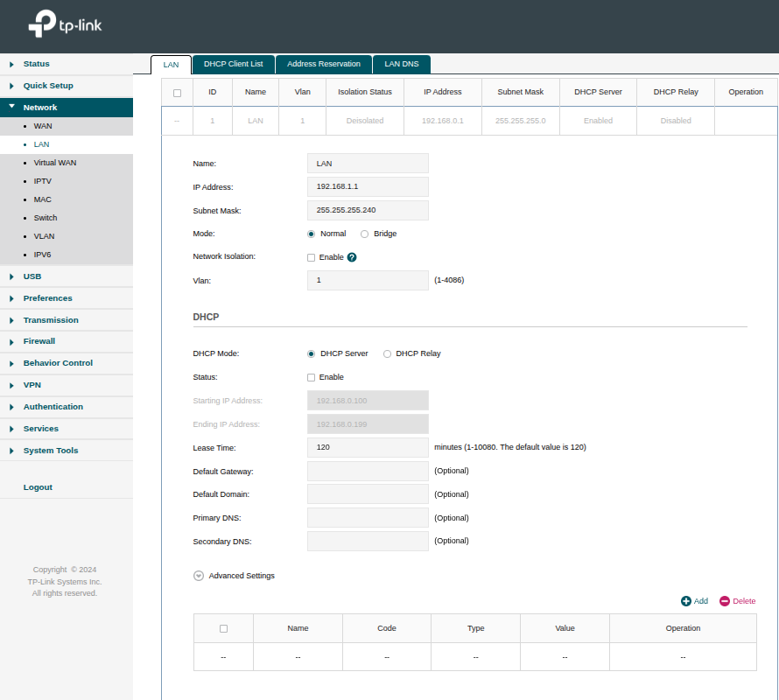Enable DHCP Status checkbox

[311, 378]
